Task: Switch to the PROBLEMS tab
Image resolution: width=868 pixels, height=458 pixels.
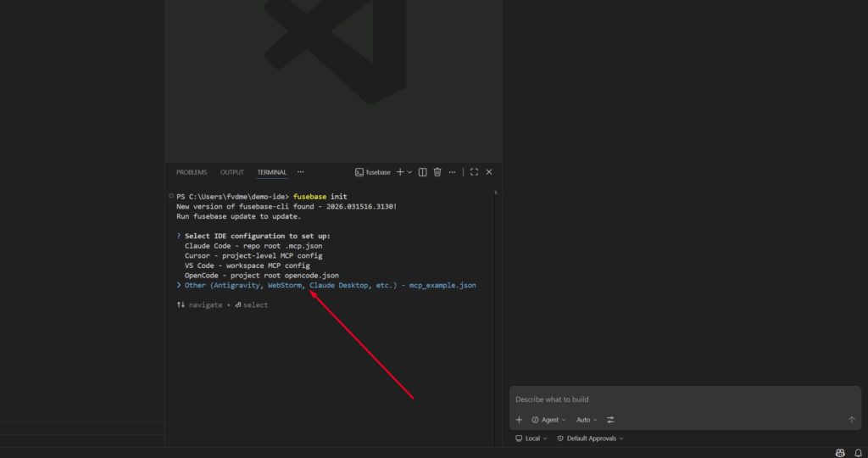Action: [x=192, y=172]
